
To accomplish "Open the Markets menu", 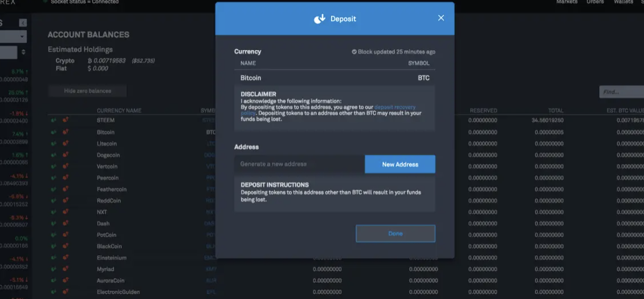I will [567, 2].
